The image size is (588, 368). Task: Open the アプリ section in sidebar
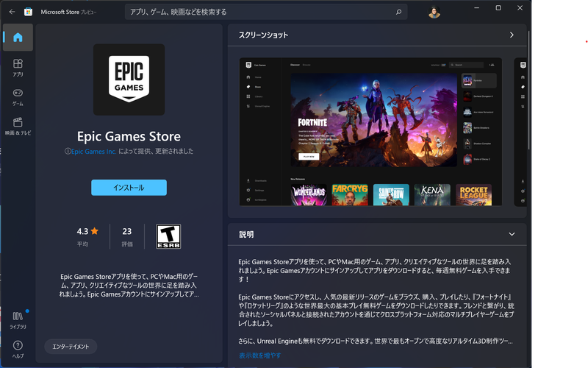[x=18, y=68]
